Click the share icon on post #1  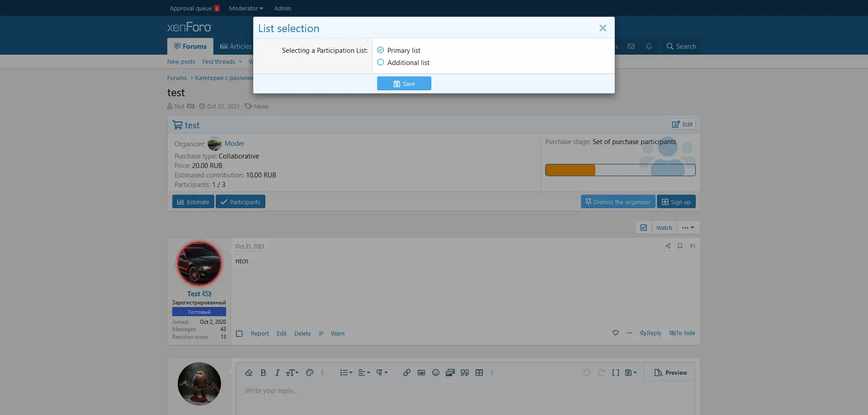coord(668,246)
